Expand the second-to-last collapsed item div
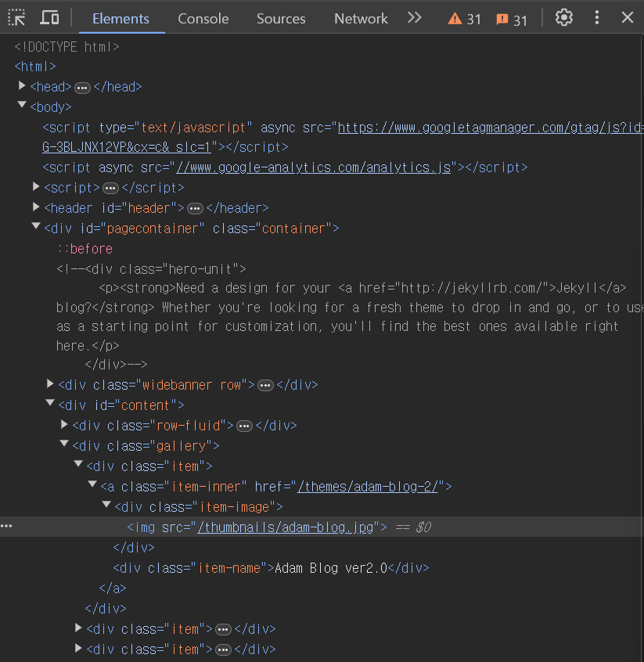644x662 pixels. (78, 628)
